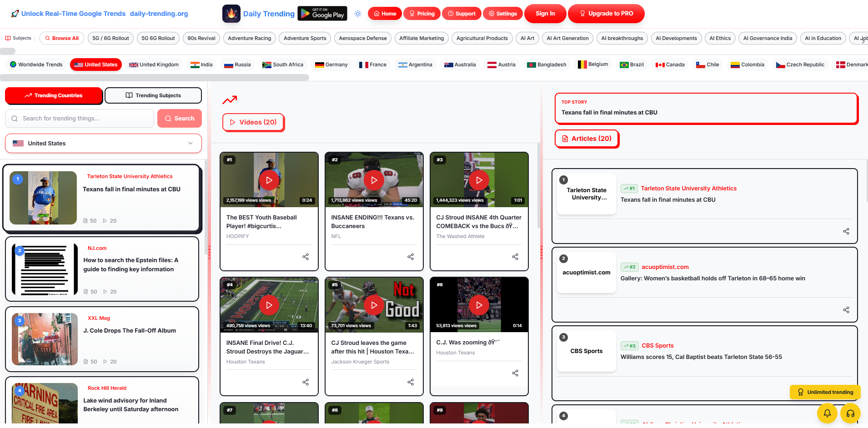Click the Subjects book icon label
The width and height of the screenshot is (868, 428).
coord(18,38)
